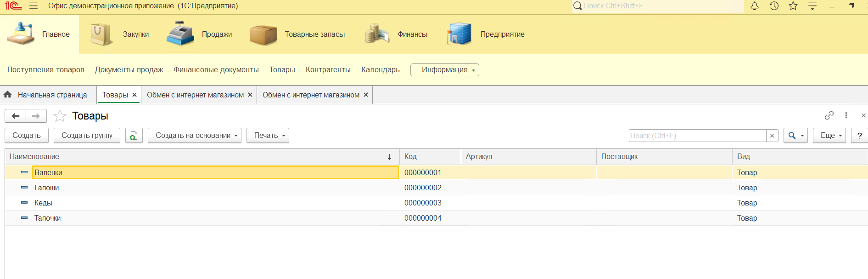Open the Продажи section

pos(200,34)
